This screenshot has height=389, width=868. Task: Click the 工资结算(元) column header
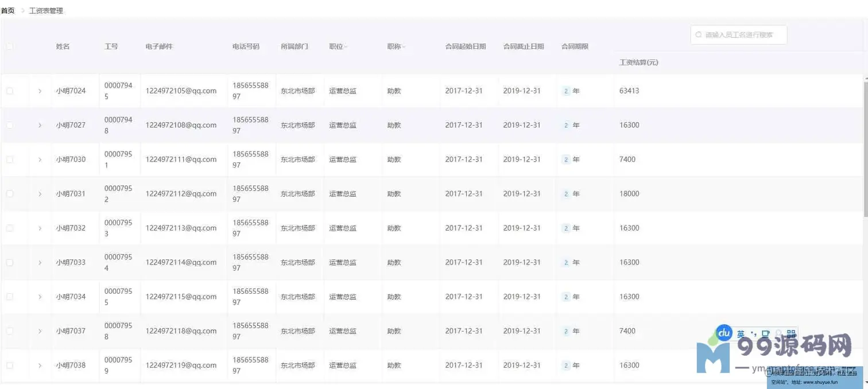pyautogui.click(x=639, y=63)
